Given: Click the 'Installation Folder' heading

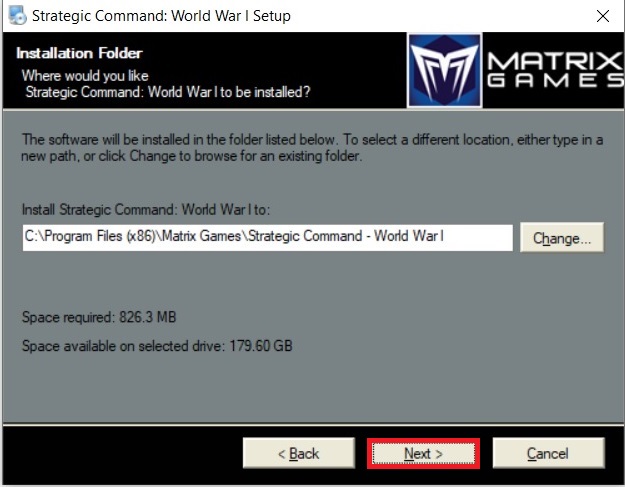Looking at the screenshot, I should coord(79,53).
